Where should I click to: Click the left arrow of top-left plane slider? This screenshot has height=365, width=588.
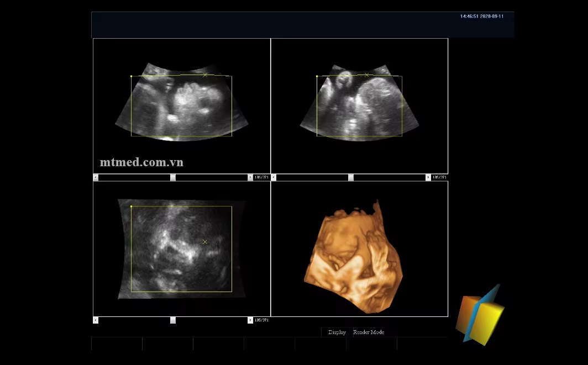click(x=96, y=177)
